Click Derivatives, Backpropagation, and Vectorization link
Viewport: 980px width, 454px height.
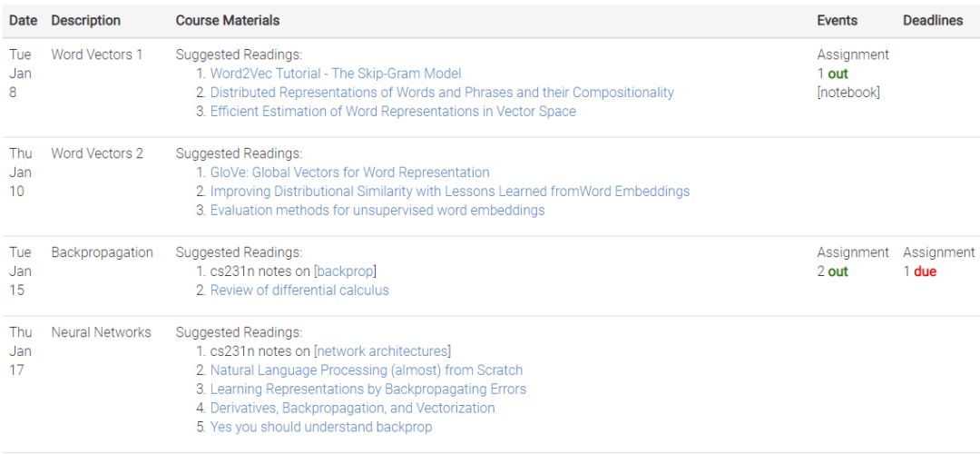pos(352,409)
